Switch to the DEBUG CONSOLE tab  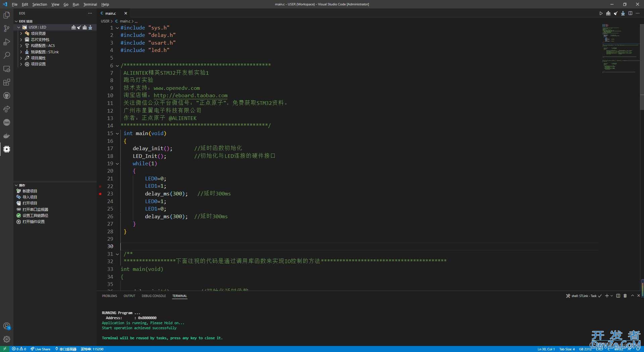154,296
